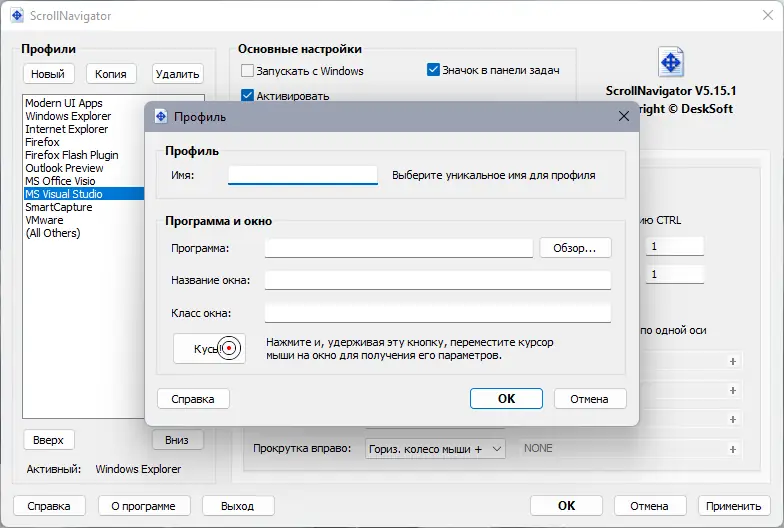Viewport: 784px width, 528px height.
Task: Click the upper field containing 1
Action: [674, 246]
